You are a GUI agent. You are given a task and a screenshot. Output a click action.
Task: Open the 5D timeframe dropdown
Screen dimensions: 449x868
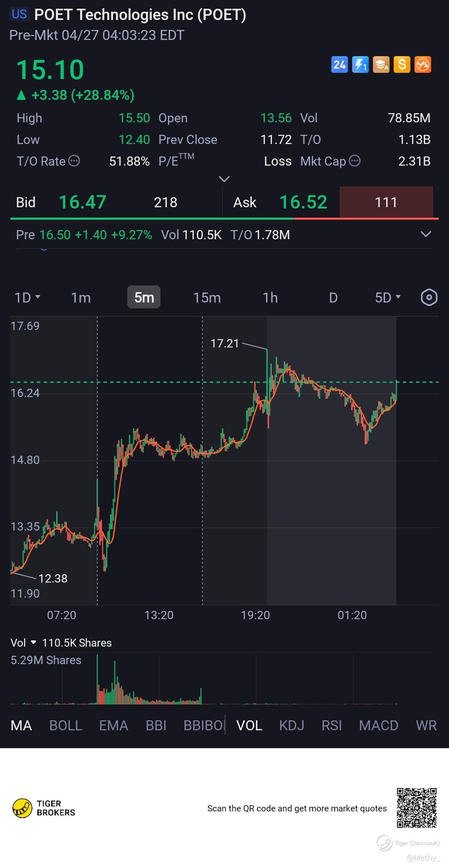(387, 298)
